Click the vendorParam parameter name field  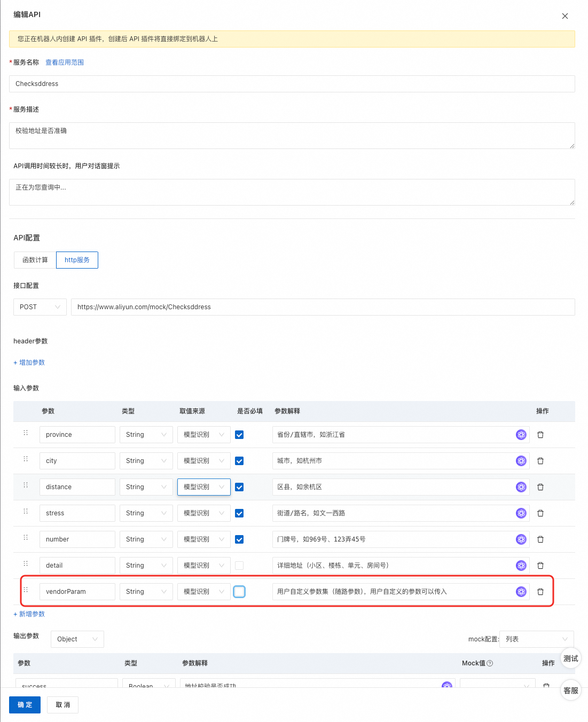coord(77,592)
